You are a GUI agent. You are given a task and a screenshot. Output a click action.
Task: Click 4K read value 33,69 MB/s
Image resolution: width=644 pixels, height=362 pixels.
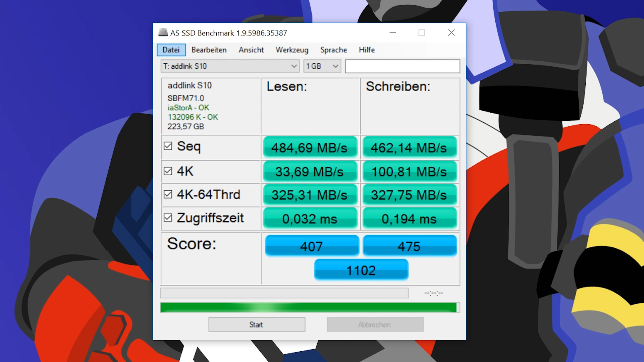click(310, 172)
